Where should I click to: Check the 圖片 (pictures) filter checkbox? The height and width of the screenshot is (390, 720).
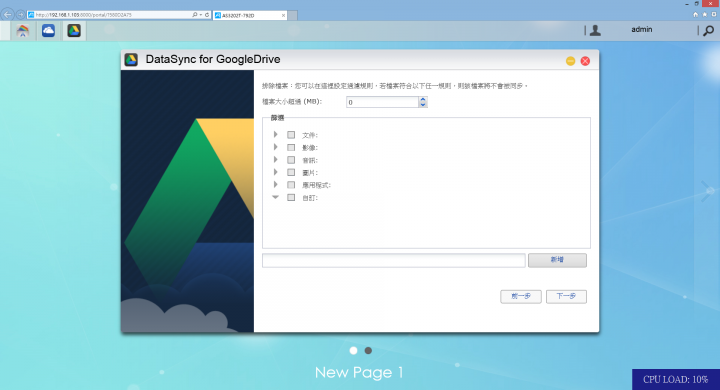291,172
